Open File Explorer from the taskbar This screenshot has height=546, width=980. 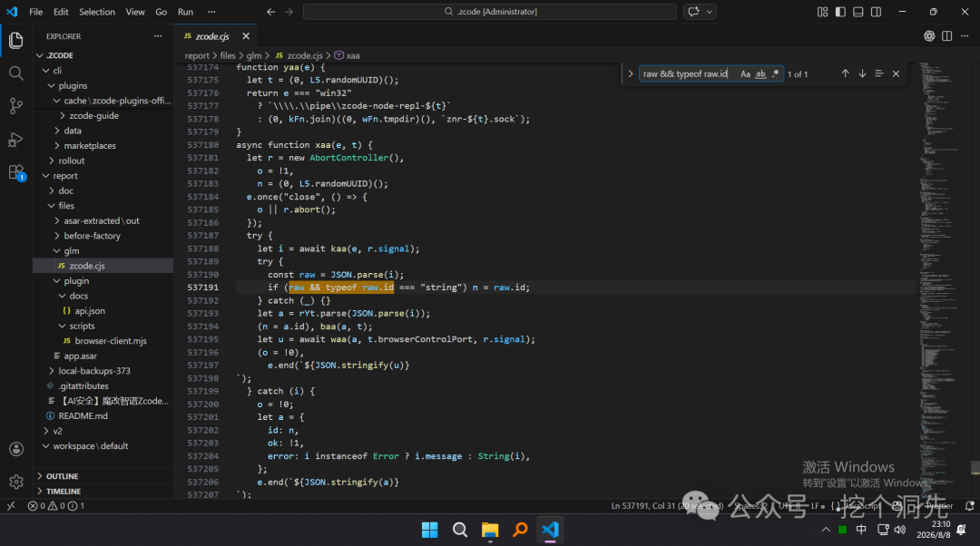(x=490, y=530)
